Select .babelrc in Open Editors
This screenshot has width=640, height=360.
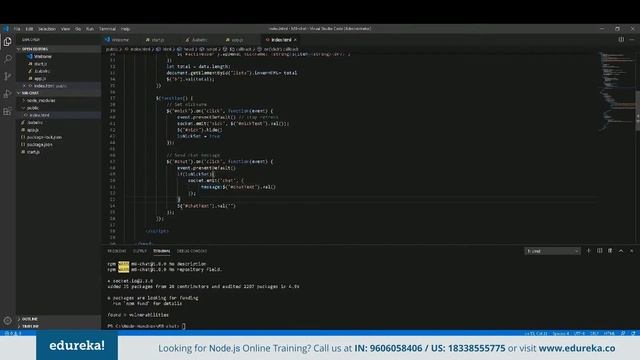tap(58, 71)
